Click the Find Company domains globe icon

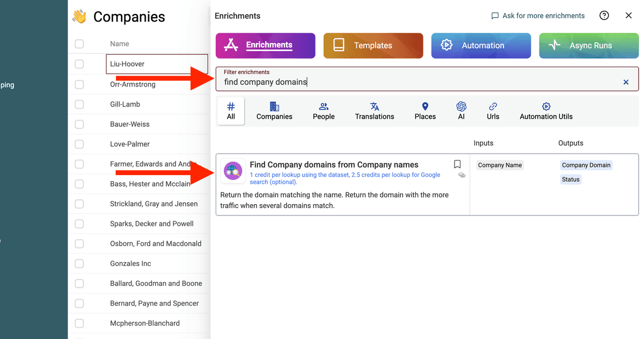pos(233,171)
